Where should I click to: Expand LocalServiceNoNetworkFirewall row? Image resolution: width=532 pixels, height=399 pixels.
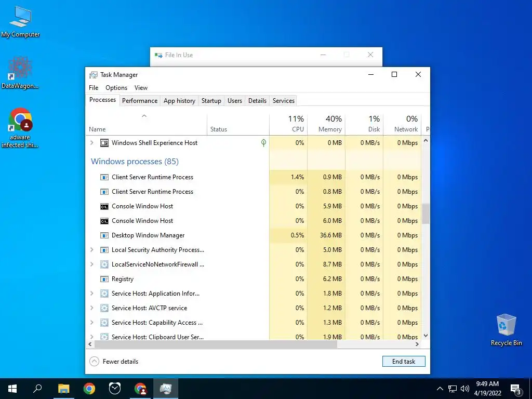91,264
